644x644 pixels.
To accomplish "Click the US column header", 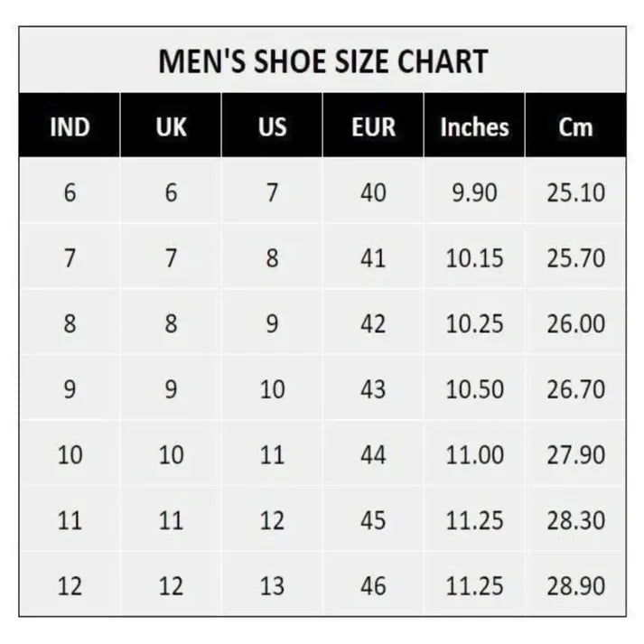I will pos(272,127).
